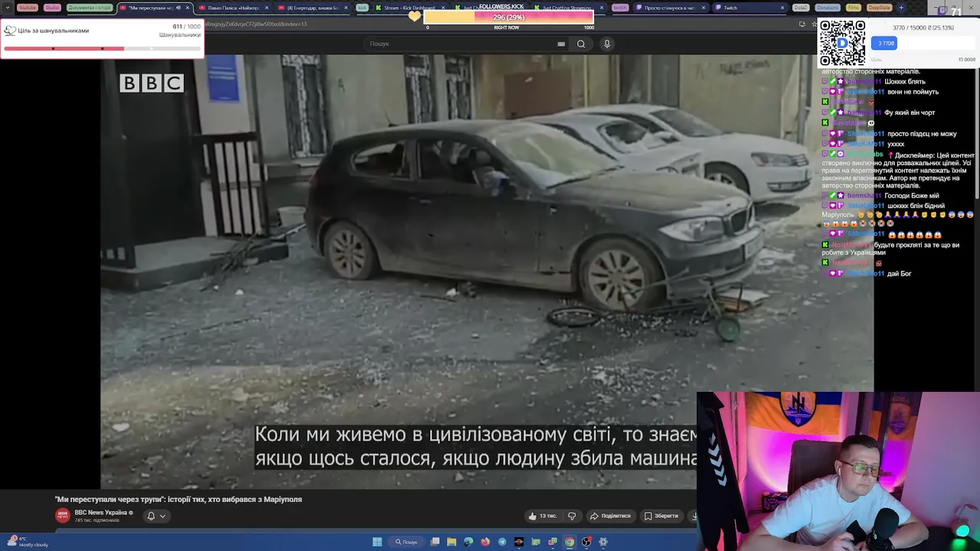980x551 pixels.
Task: Click the browser address bar URL
Action: pyautogui.click(x=256, y=24)
